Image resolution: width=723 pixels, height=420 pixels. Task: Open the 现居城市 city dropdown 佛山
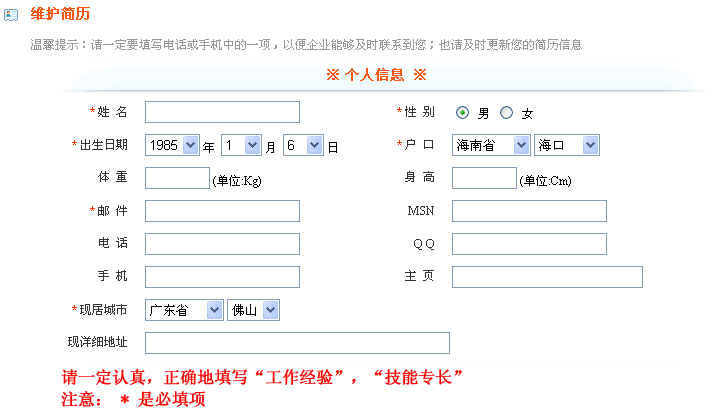pos(253,311)
